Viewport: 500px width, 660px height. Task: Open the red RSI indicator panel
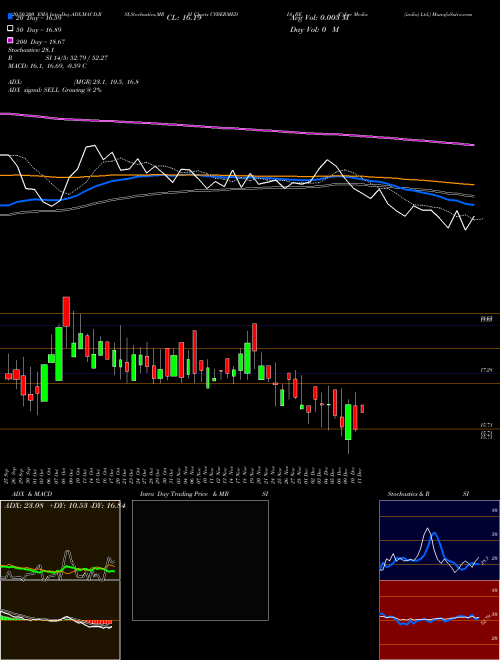[x=439, y=620]
